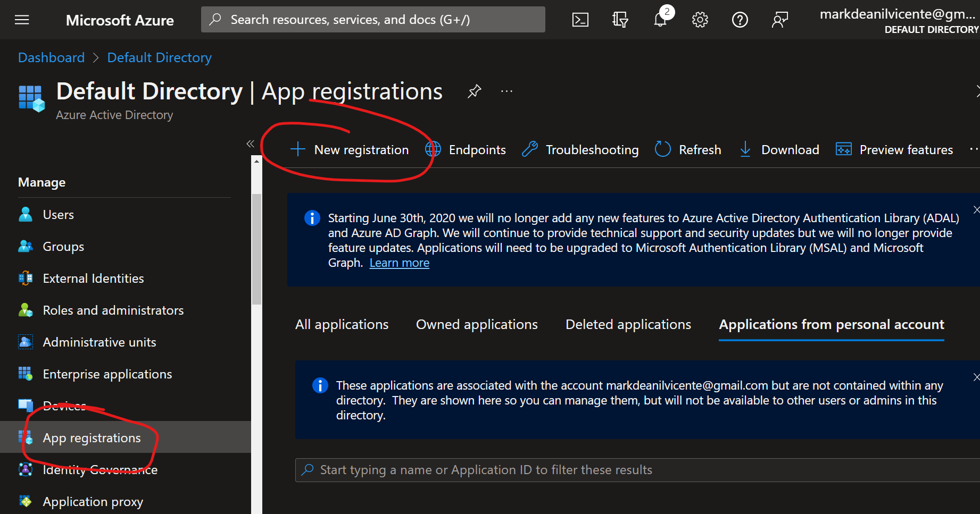Select Applications from personal account tab
The image size is (980, 514).
click(x=832, y=324)
